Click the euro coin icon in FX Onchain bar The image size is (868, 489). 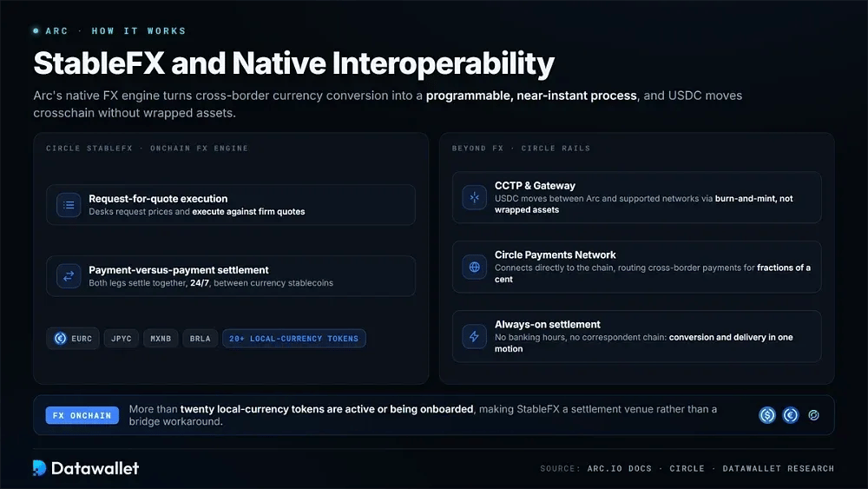(x=791, y=415)
